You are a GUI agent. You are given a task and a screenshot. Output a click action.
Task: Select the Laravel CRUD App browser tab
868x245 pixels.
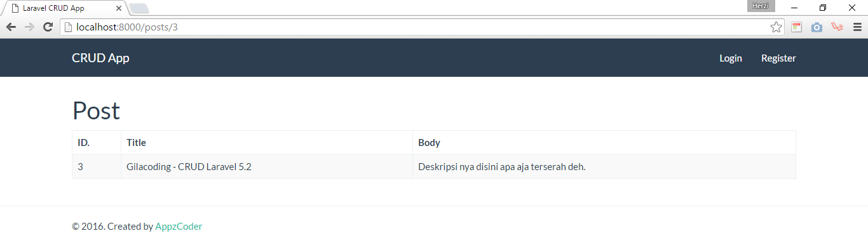tap(64, 9)
